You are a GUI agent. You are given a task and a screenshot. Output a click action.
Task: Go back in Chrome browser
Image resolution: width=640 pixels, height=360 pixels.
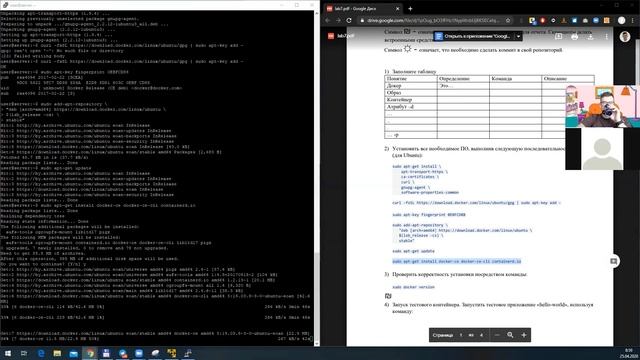point(328,20)
